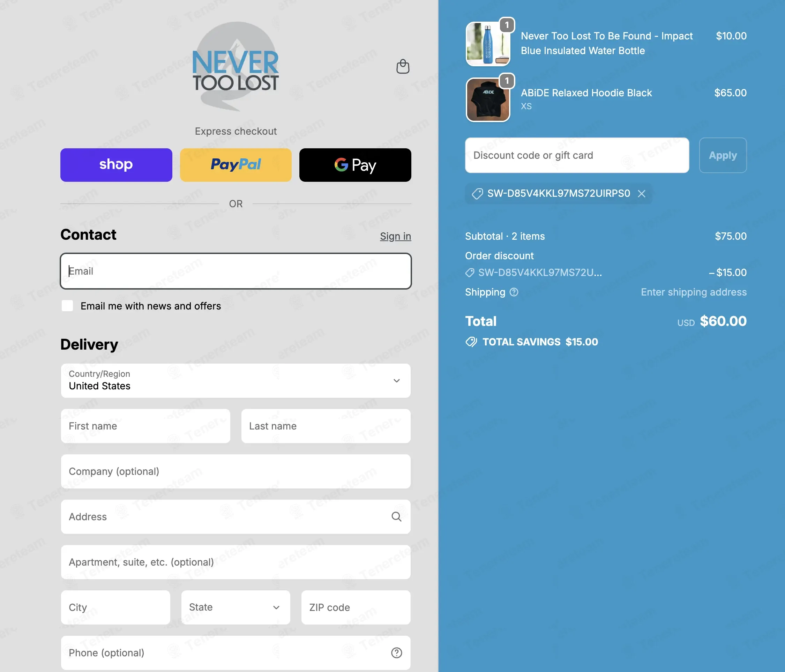
Task: Click the "Subtotal · 2 items" label
Action: click(504, 236)
